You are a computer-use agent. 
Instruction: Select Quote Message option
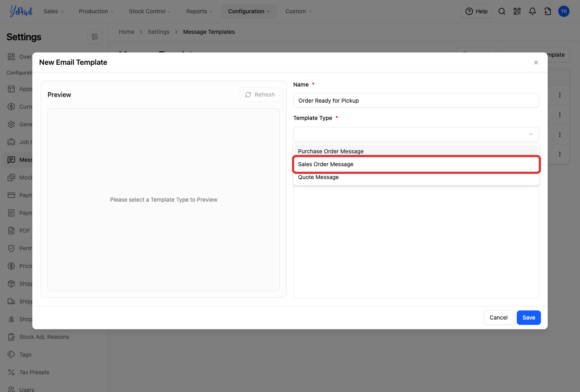(x=416, y=177)
